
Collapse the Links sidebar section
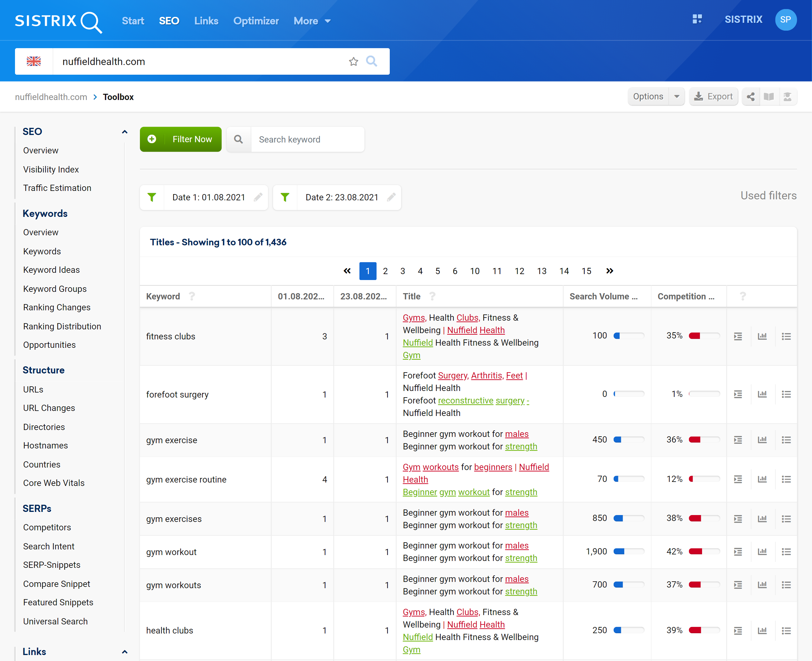(124, 652)
